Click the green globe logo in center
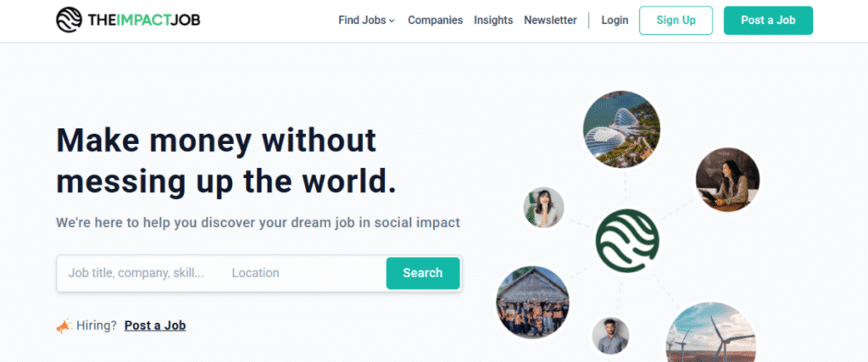Image resolution: width=868 pixels, height=362 pixels. (626, 240)
